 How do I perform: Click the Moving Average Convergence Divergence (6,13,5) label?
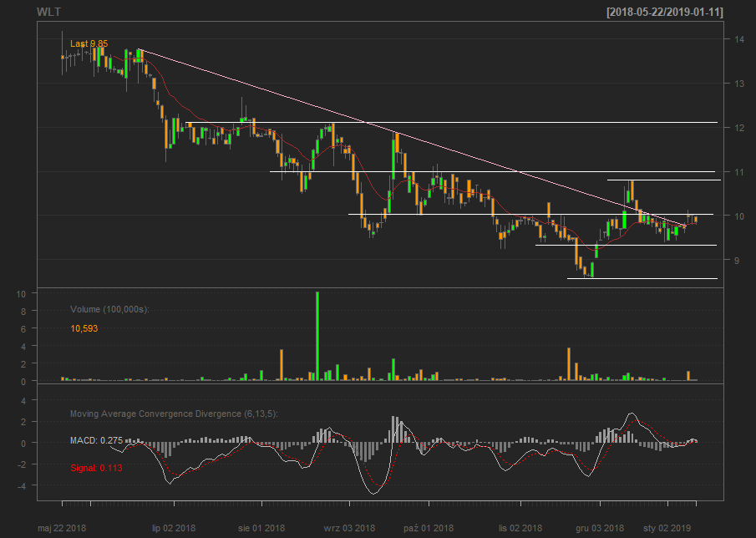coord(174,414)
